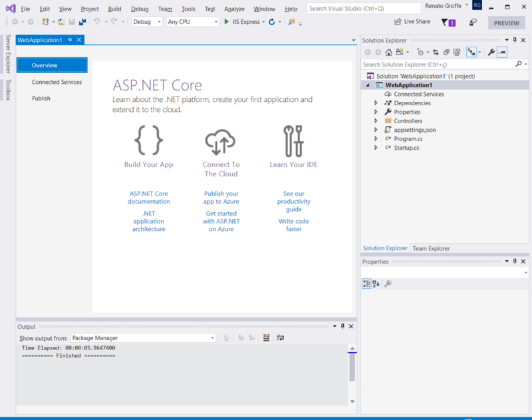
Task: Open .NET application architecture link
Action: (148, 221)
